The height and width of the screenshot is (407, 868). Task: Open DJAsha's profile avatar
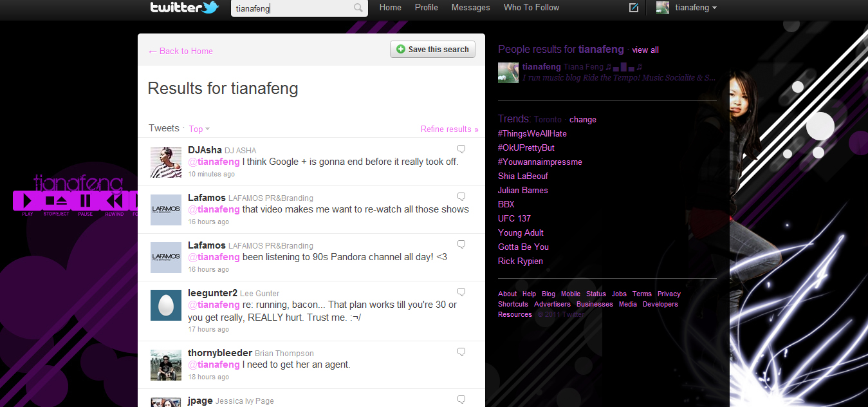165,162
